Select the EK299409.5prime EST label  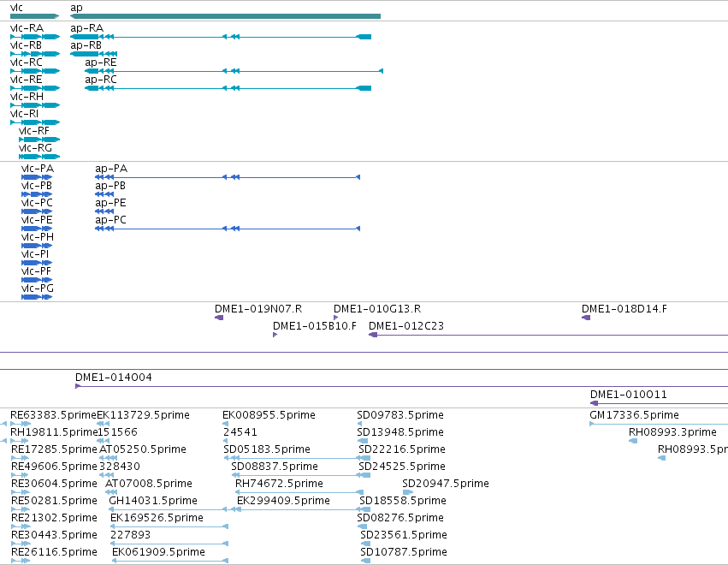tap(284, 501)
